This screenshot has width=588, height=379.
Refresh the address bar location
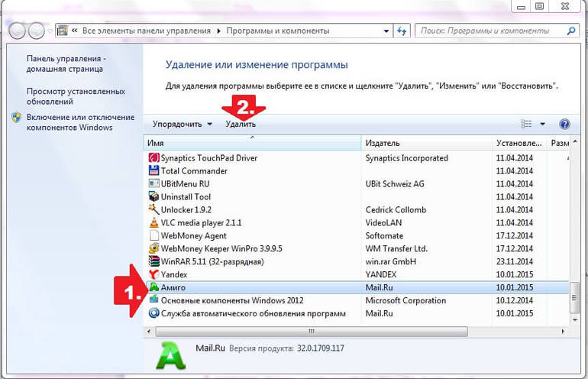(402, 31)
